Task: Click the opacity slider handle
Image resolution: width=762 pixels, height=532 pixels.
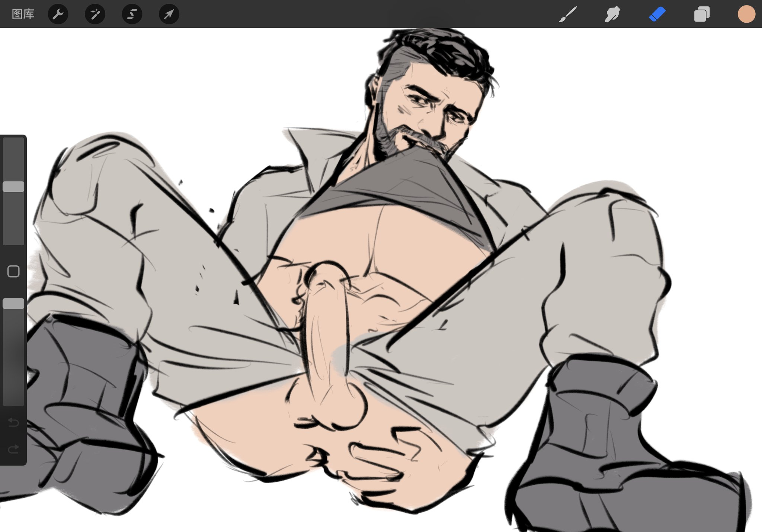Action: pyautogui.click(x=13, y=304)
